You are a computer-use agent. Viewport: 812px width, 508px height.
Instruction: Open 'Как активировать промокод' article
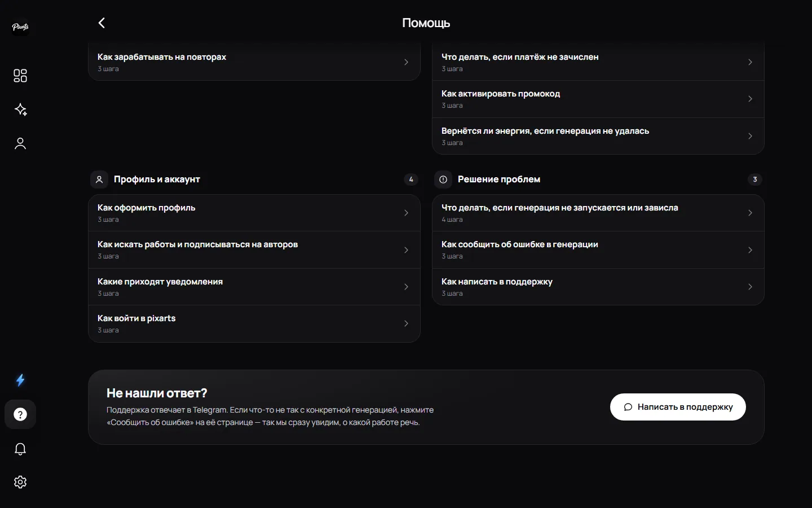tap(598, 99)
